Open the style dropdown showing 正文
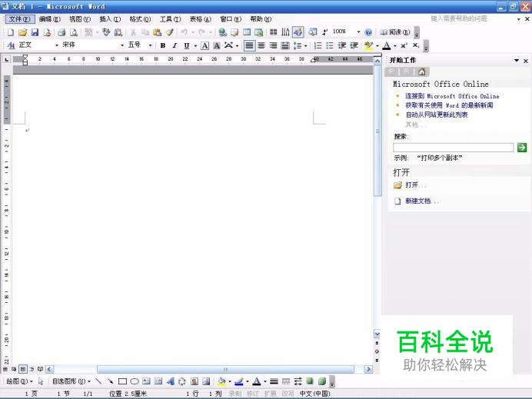 click(56, 45)
